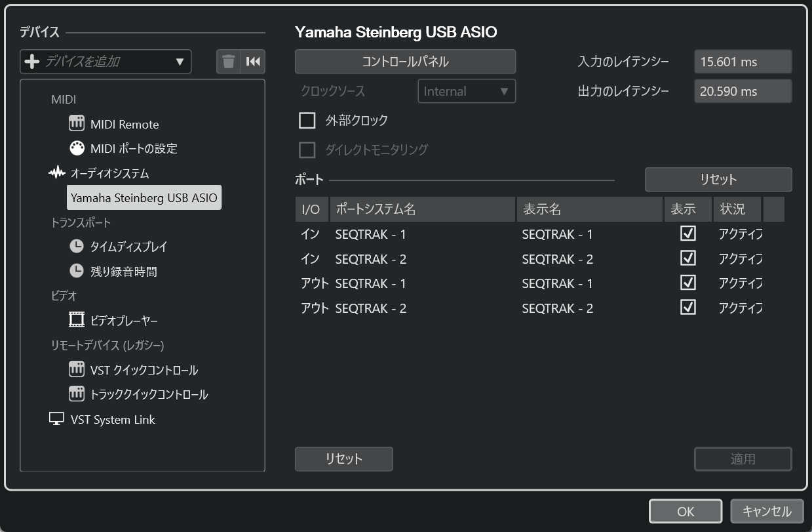Click the trash icon to remove device
The height and width of the screenshot is (532, 812).
click(x=228, y=62)
